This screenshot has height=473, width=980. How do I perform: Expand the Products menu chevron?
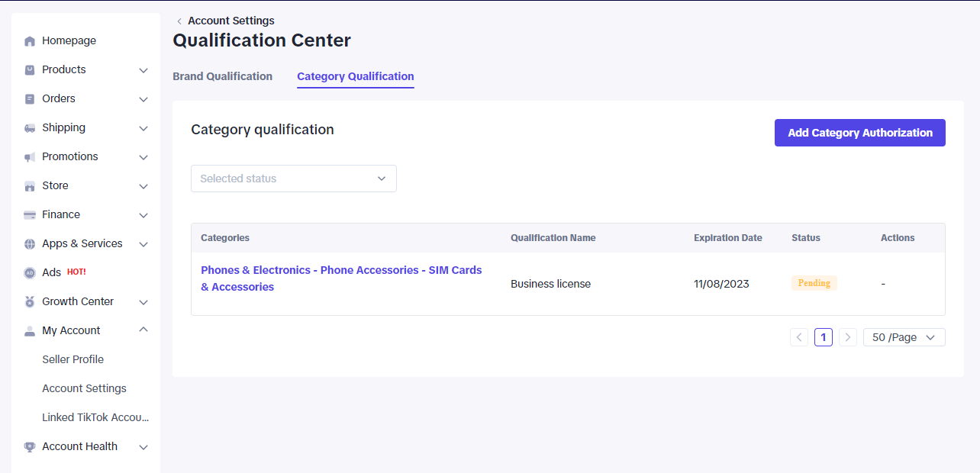coord(143,70)
